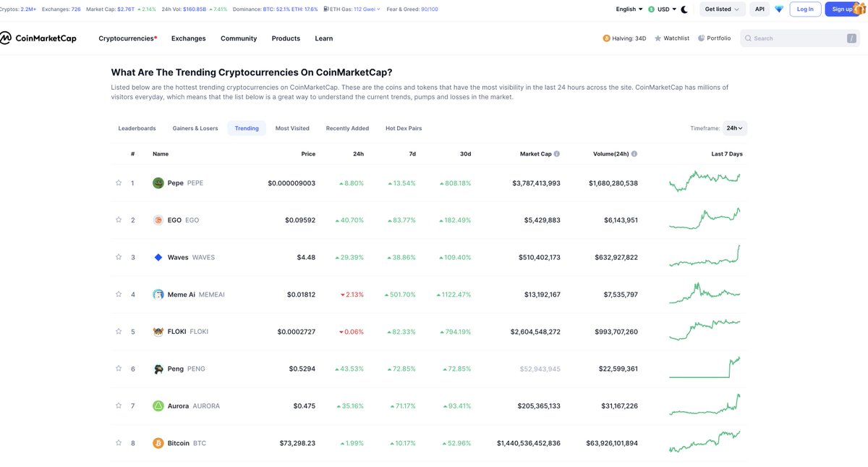868x467 pixels.
Task: Click the search magnifier icon
Action: (x=746, y=36)
